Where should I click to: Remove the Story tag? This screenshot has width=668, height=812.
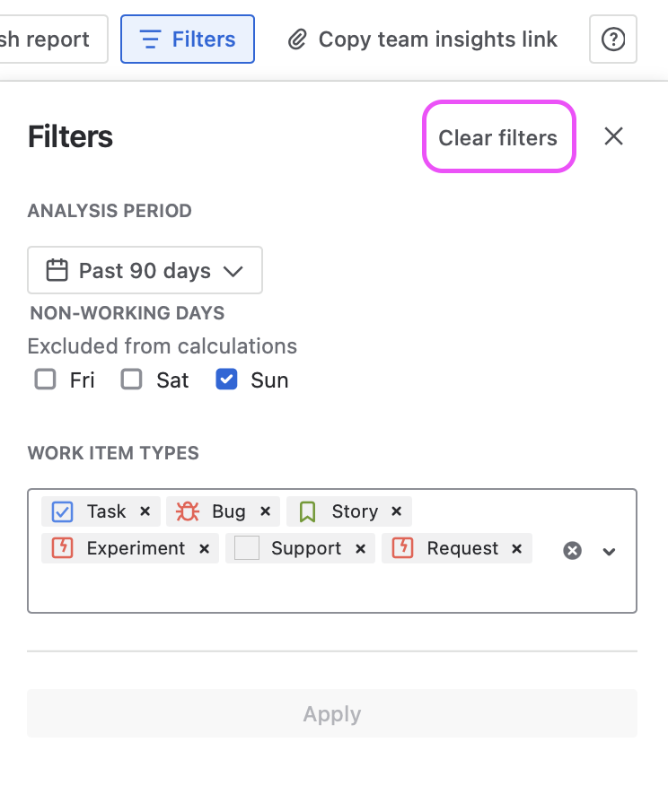(x=397, y=511)
